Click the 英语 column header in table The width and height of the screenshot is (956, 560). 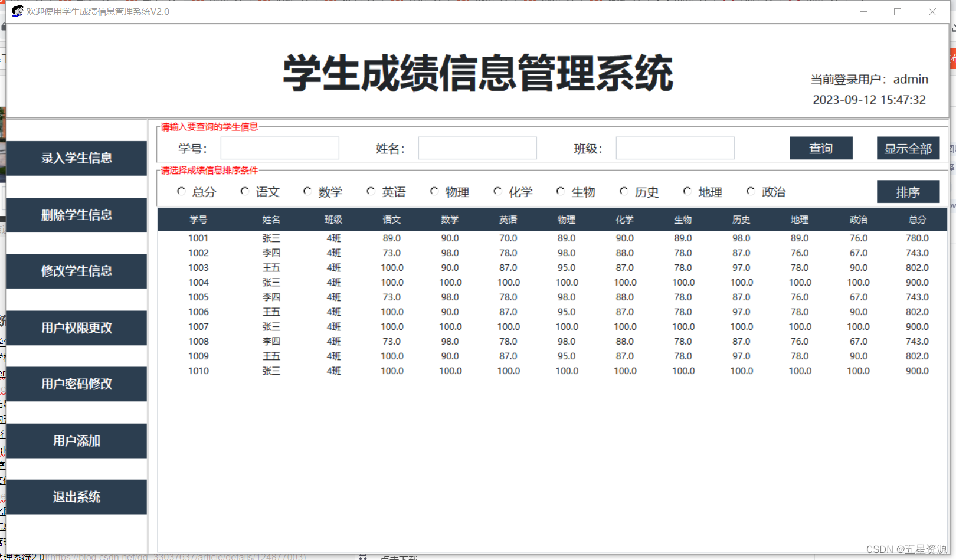point(508,220)
